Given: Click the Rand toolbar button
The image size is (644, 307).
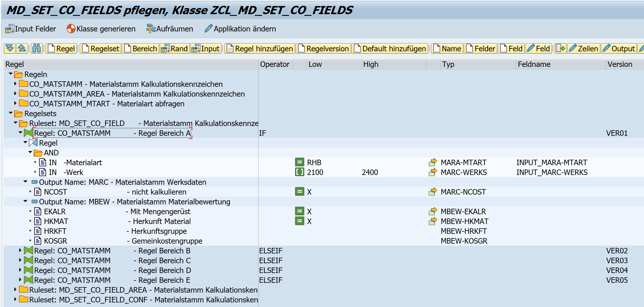Looking at the screenshot, I should 175,48.
